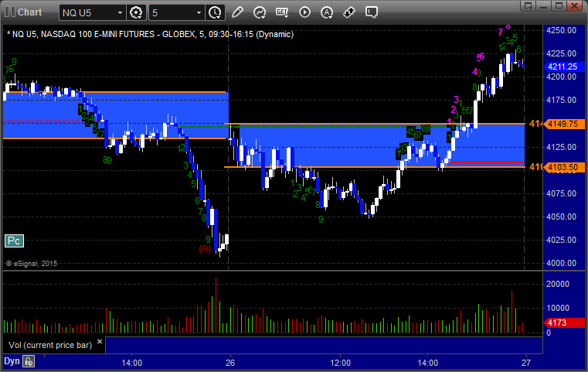Viewport: 588px width, 372px height.
Task: Select the pencil drawing tools icon
Action: [237, 12]
